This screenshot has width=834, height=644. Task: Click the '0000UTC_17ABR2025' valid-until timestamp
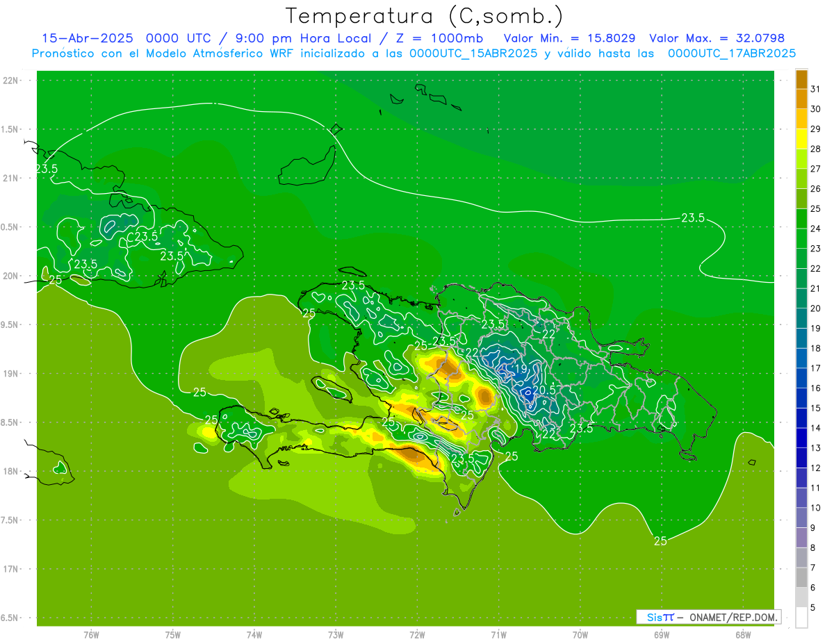[732, 53]
